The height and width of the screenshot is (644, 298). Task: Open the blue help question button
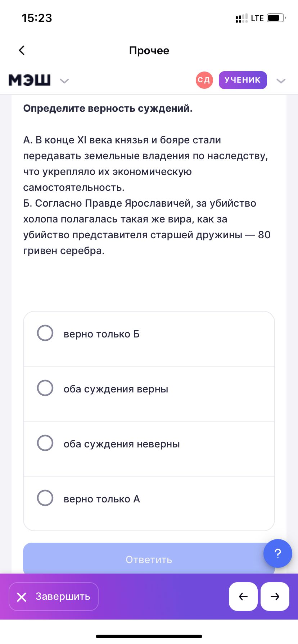point(277,553)
